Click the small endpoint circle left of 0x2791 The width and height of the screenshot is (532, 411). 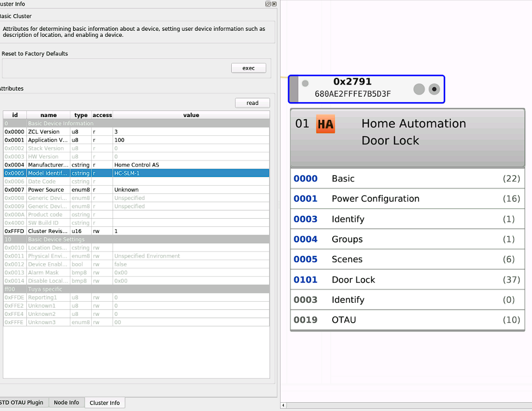[305, 84]
